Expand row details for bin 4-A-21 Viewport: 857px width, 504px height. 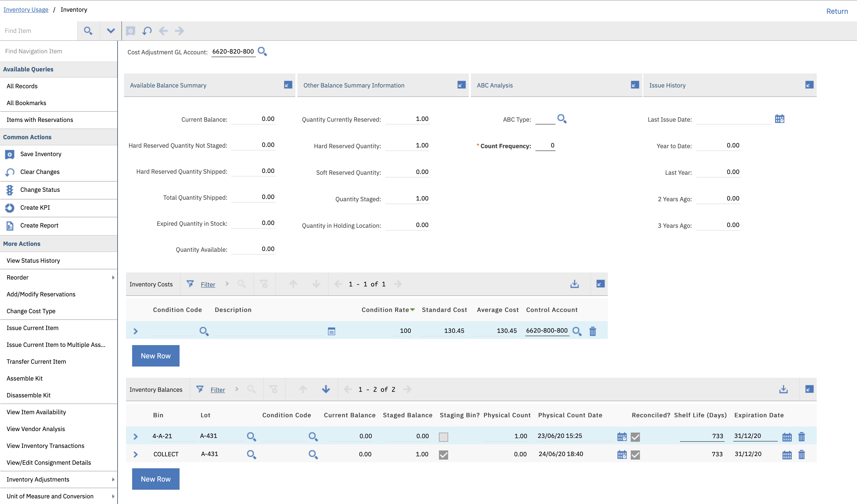(x=136, y=436)
